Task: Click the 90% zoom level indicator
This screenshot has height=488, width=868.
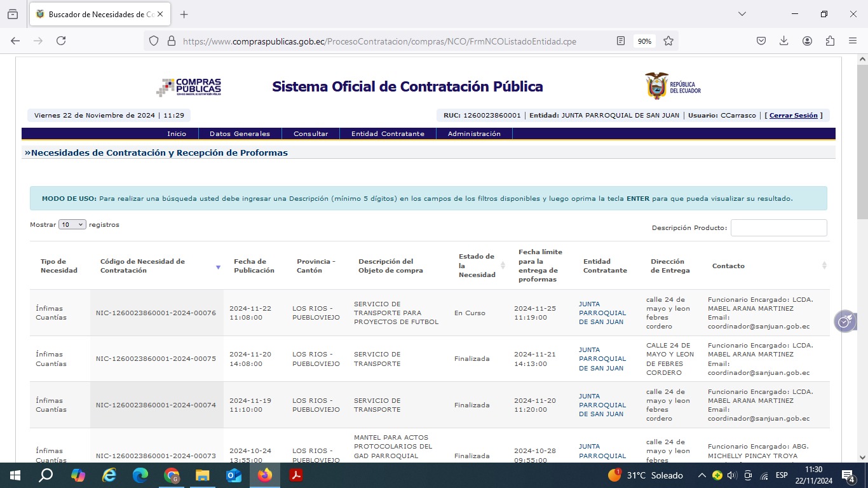Action: pos(644,41)
